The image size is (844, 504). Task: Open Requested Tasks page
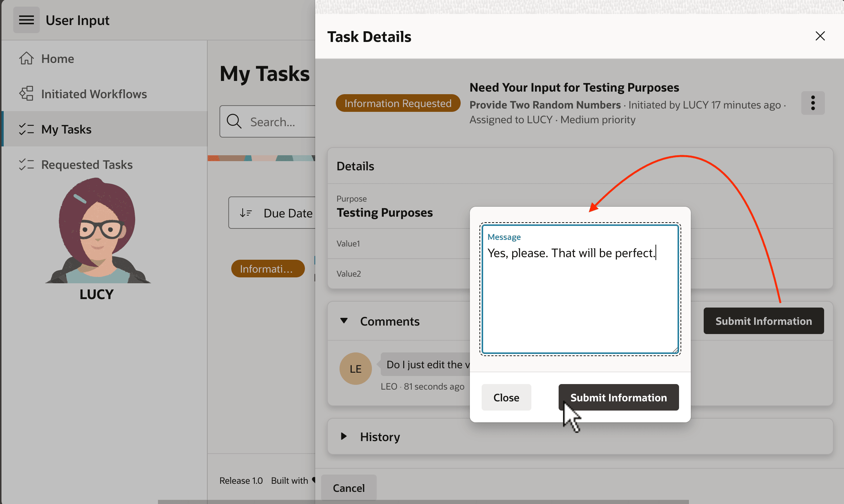(105, 164)
